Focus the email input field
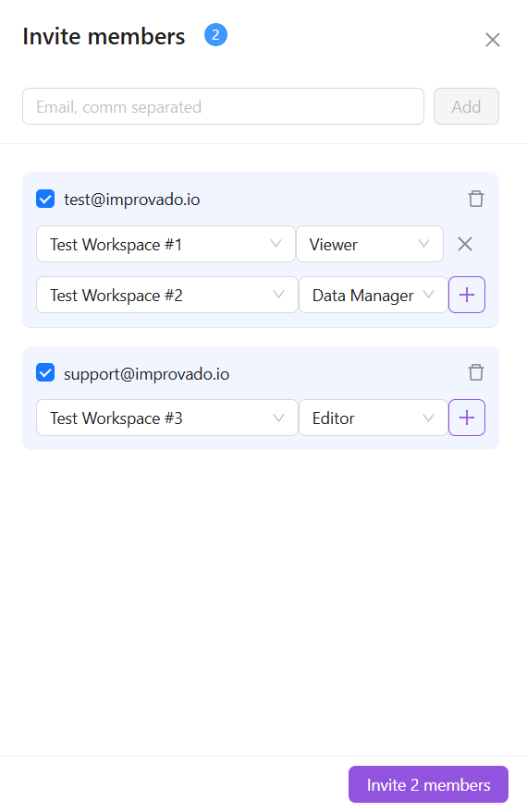 (x=224, y=106)
